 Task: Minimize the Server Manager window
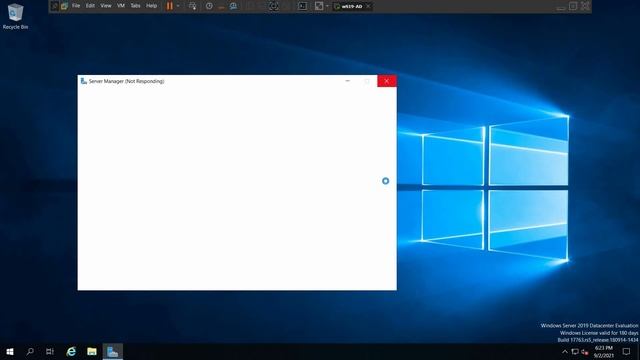[x=348, y=81]
